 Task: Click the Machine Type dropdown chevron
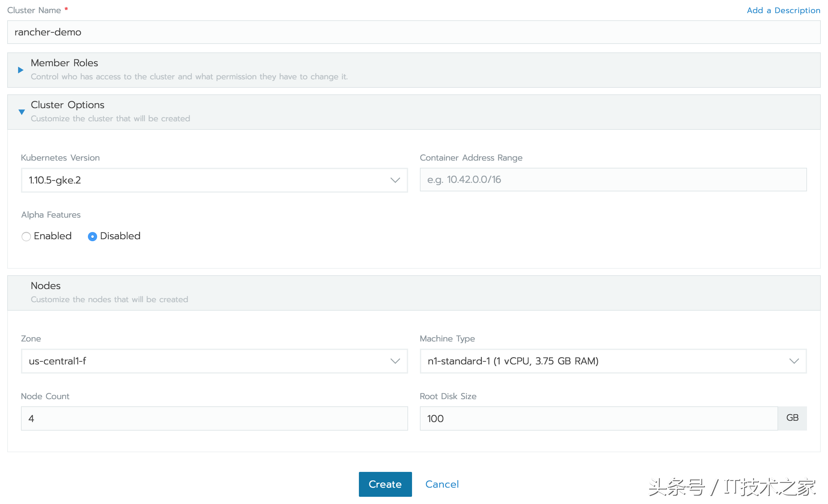[x=794, y=361]
